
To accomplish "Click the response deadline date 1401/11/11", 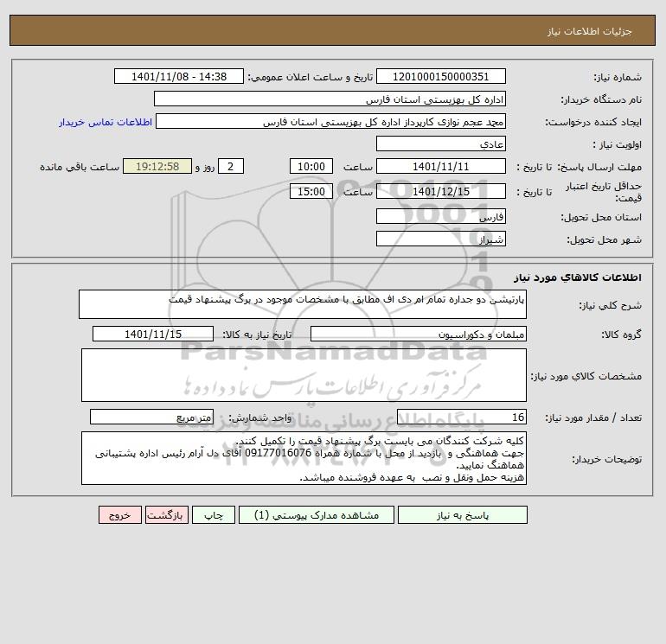I will pyautogui.click(x=441, y=167).
